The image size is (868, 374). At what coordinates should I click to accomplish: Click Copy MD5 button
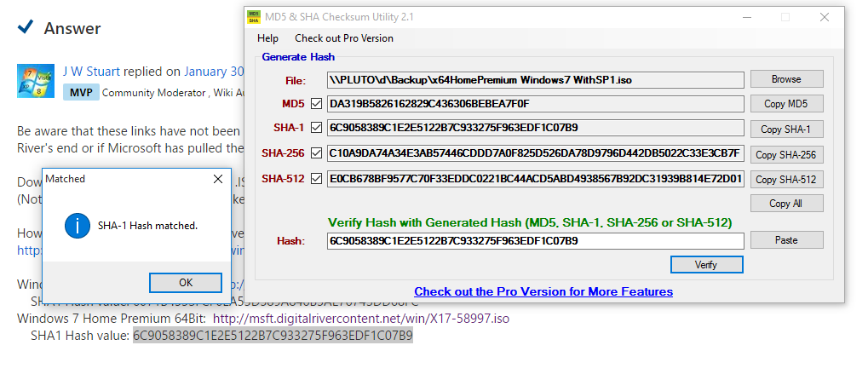click(x=786, y=104)
